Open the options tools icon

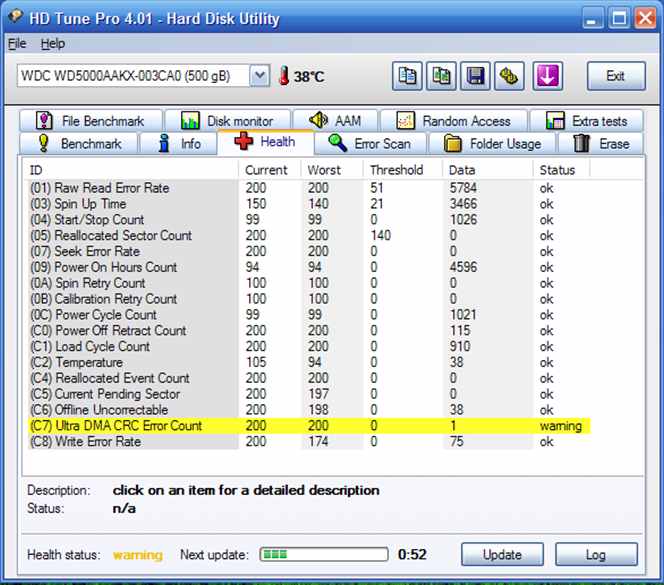[x=509, y=76]
